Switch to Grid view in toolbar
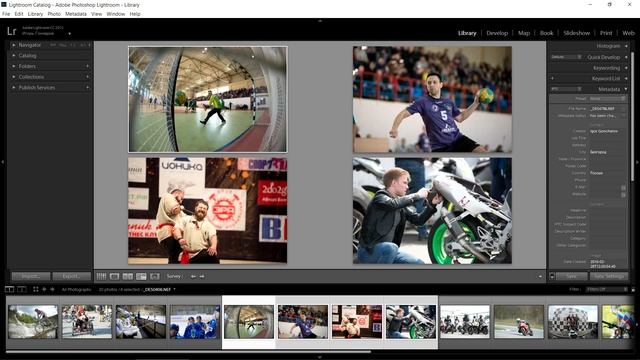The width and height of the screenshot is (640, 360). click(101, 276)
